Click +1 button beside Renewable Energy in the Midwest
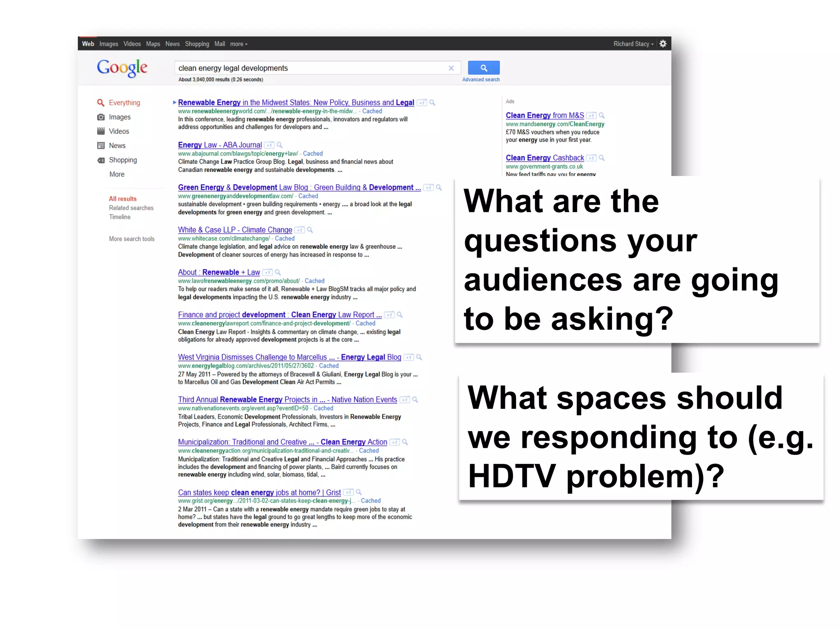This screenshot has width=840, height=630. [422, 103]
